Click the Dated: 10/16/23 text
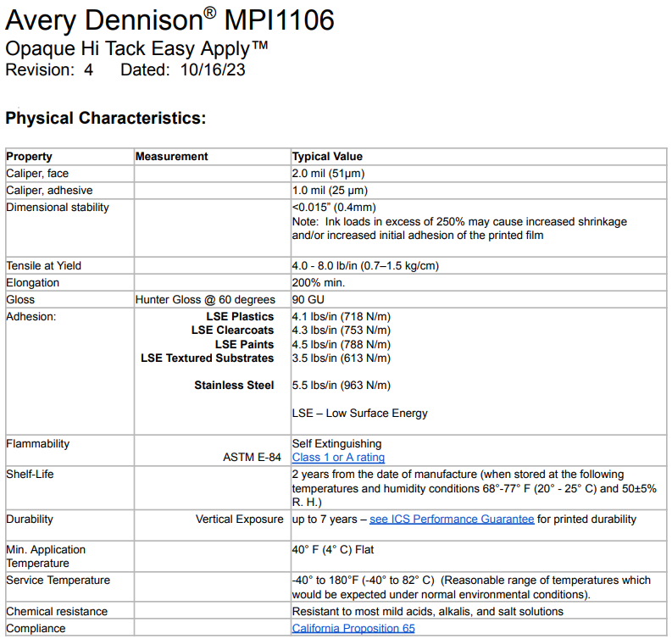The height and width of the screenshot is (639, 672). (x=183, y=69)
